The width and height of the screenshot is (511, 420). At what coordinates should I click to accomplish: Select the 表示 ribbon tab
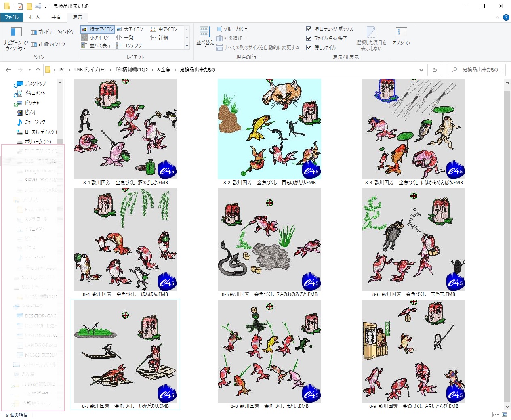[x=78, y=17]
